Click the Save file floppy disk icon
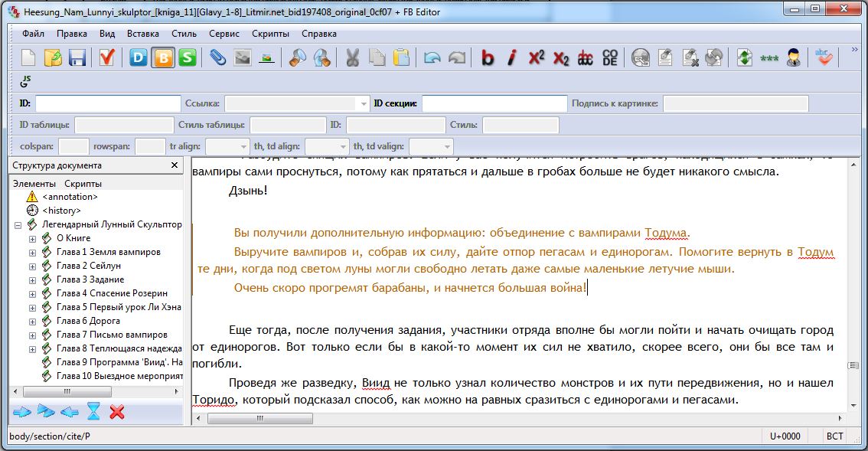 coord(77,57)
